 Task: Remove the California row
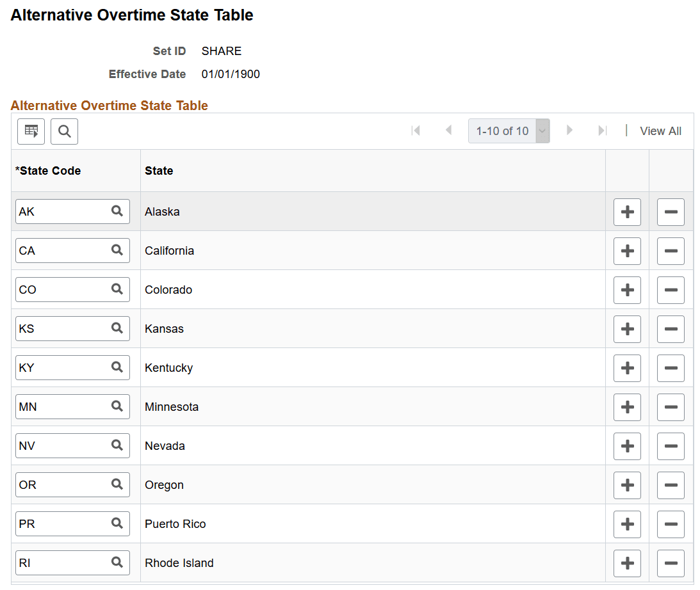(671, 250)
